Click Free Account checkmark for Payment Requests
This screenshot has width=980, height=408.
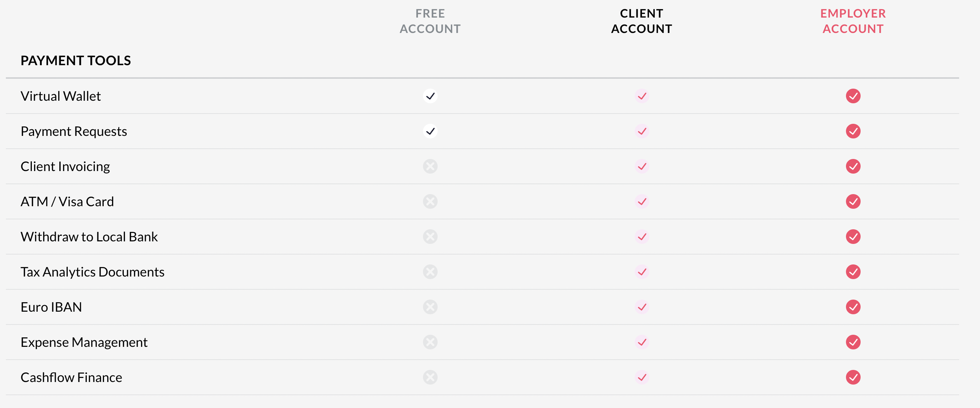pos(430,131)
